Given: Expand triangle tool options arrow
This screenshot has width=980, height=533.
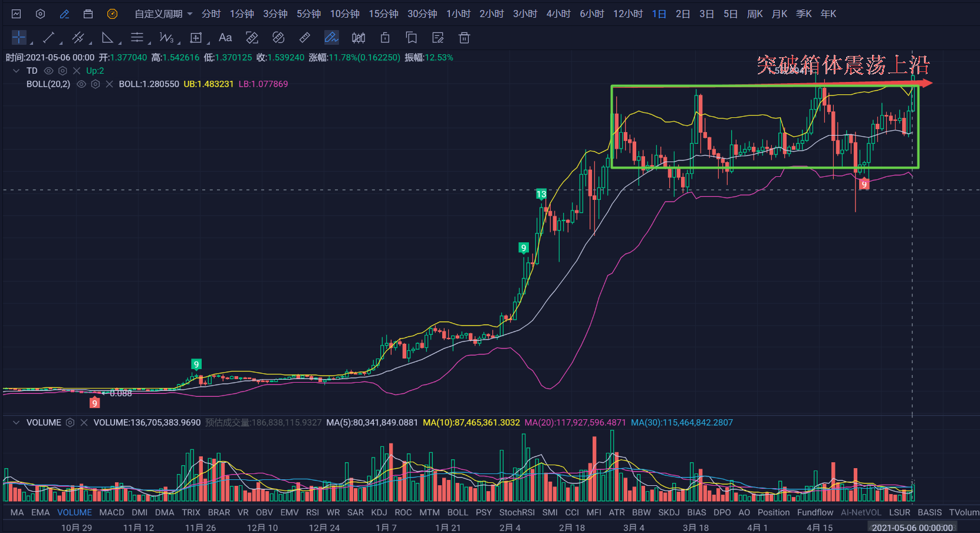Looking at the screenshot, I should tap(120, 43).
